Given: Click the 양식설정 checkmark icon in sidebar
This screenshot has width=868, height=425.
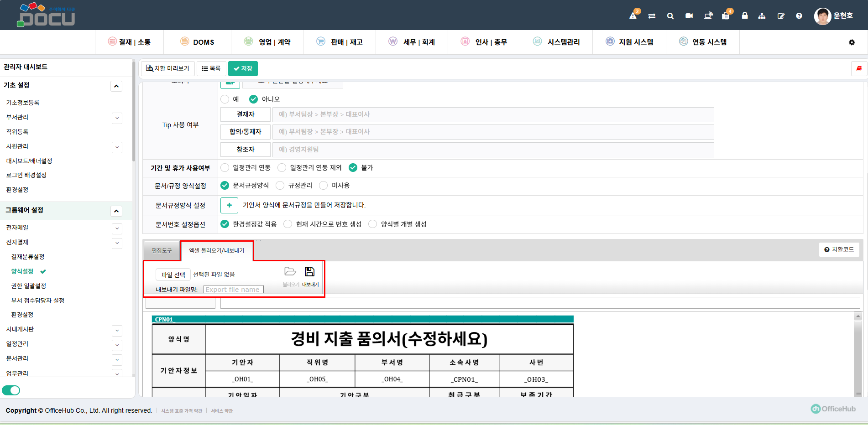Looking at the screenshot, I should tap(43, 271).
